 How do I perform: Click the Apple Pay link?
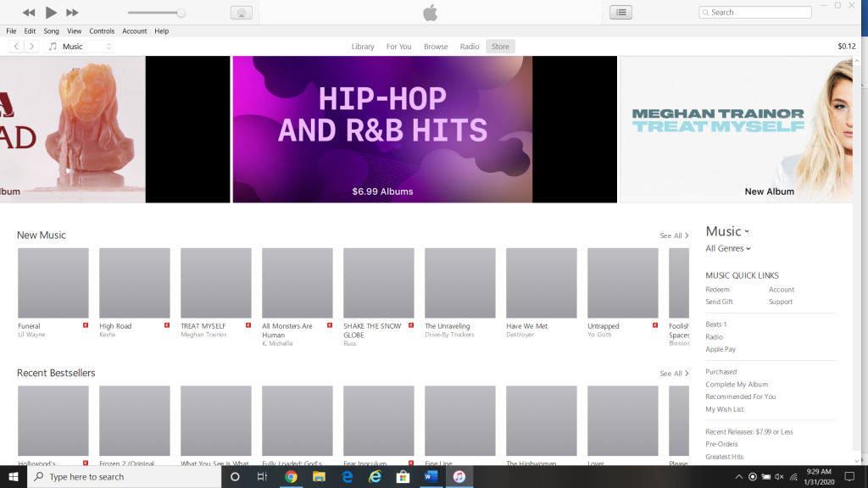pos(721,349)
